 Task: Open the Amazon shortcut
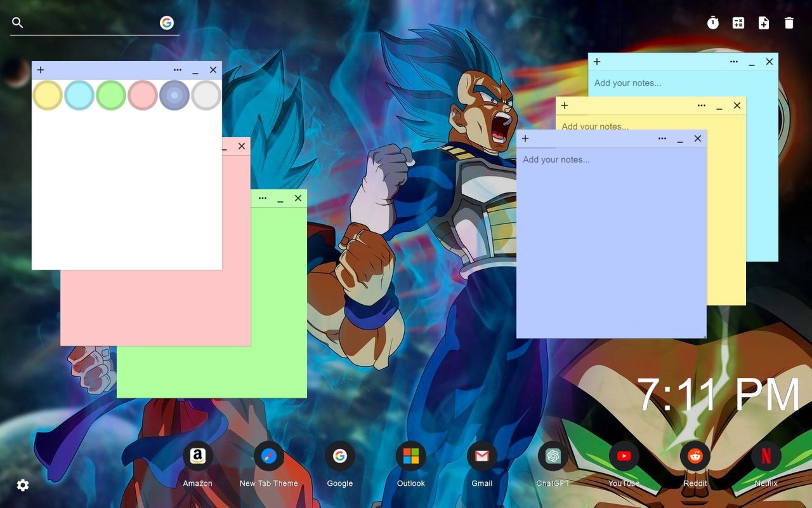pos(198,456)
